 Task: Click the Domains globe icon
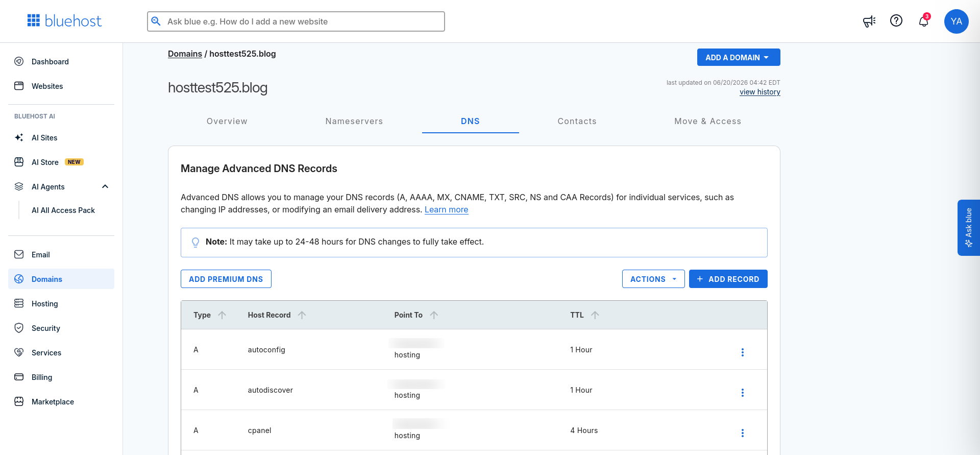point(19,279)
